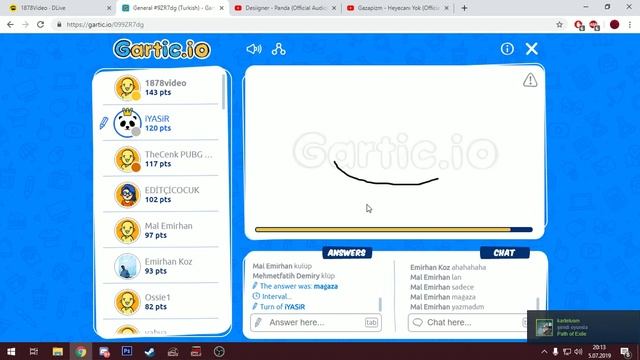
Task: Open Task View on taskbar
Action: tap(34, 351)
